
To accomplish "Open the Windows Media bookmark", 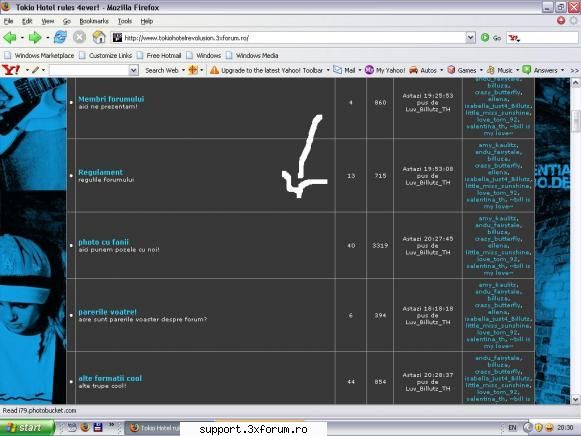I will point(252,56).
